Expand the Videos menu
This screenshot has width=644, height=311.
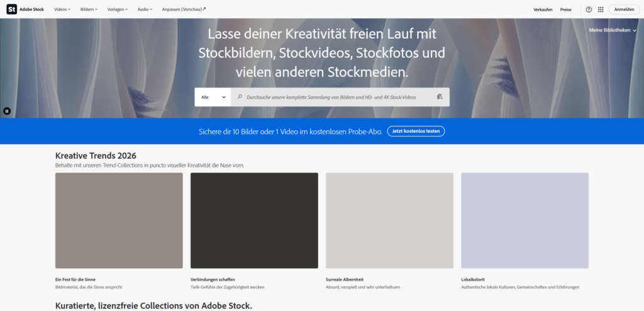[x=62, y=9]
